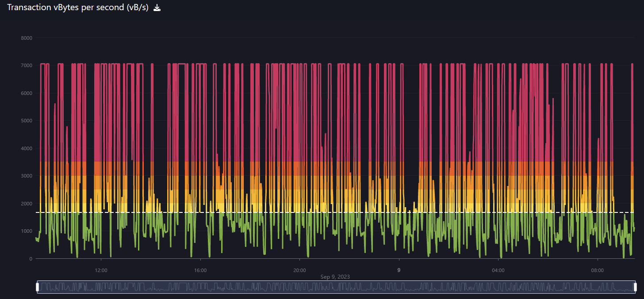Click the 20:00 x-axis label
Image resolution: width=644 pixels, height=299 pixels.
point(299,270)
